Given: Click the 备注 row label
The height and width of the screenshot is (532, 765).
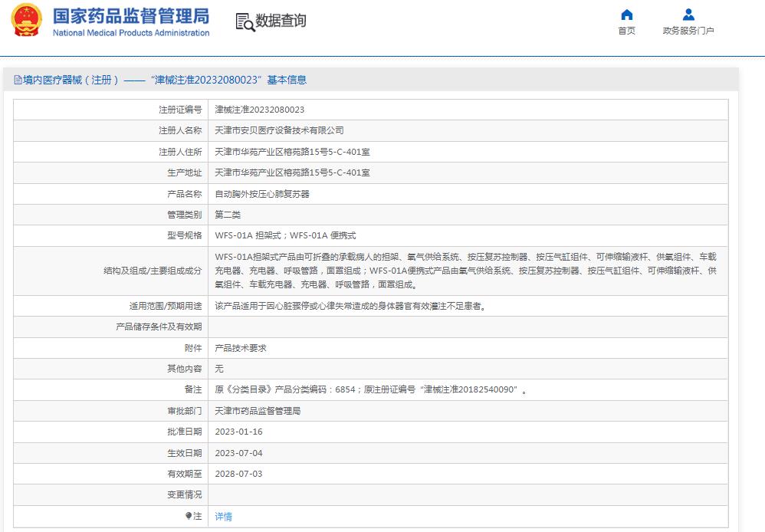Looking at the screenshot, I should point(193,389).
